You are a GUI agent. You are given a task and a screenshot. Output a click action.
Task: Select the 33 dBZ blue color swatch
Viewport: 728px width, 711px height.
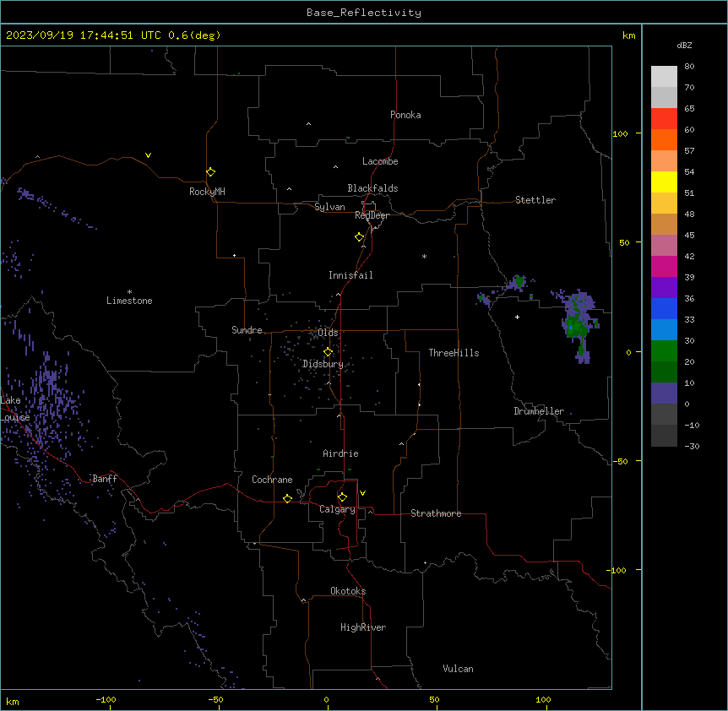click(x=664, y=329)
